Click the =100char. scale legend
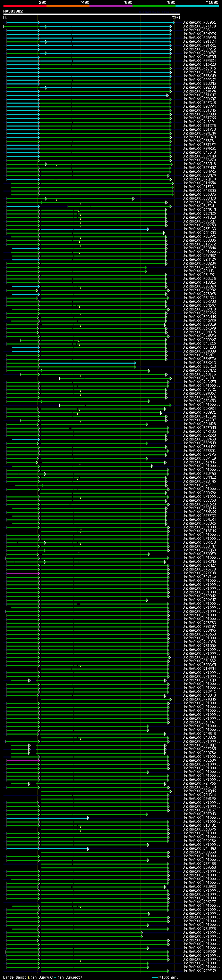Screen dimensions: 222x980 point(164,977)
